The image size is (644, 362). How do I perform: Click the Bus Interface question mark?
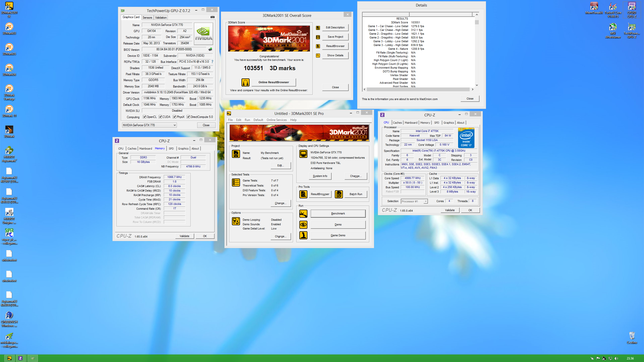(212, 62)
